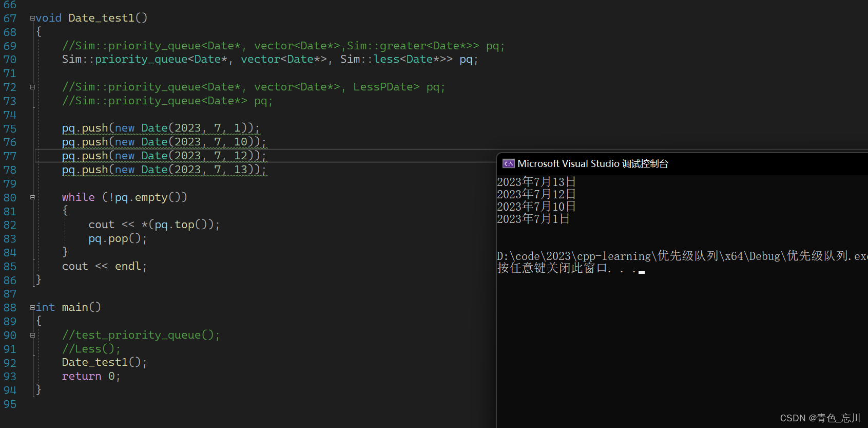Click console output '2023年7月12日'
Screen dimensions: 868x428
coord(536,194)
